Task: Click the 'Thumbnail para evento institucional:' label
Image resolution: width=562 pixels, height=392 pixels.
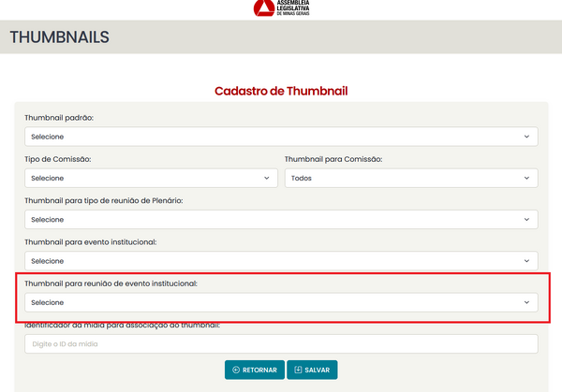Action: tap(90, 241)
